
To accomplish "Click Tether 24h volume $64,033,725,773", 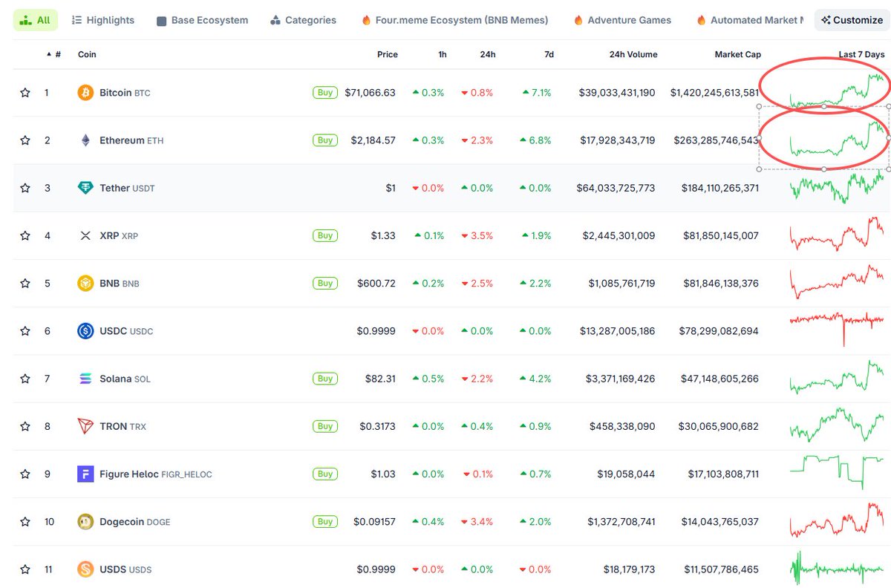I will pyautogui.click(x=616, y=188).
